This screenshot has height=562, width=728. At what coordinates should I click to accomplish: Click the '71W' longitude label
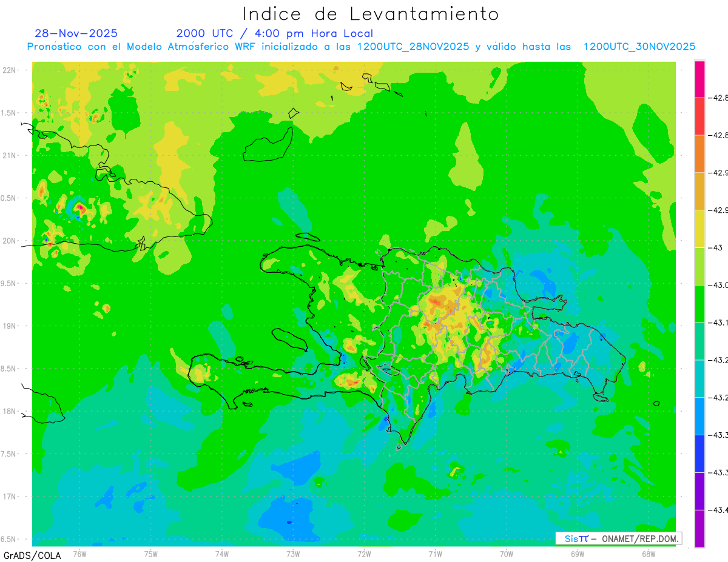click(x=435, y=554)
